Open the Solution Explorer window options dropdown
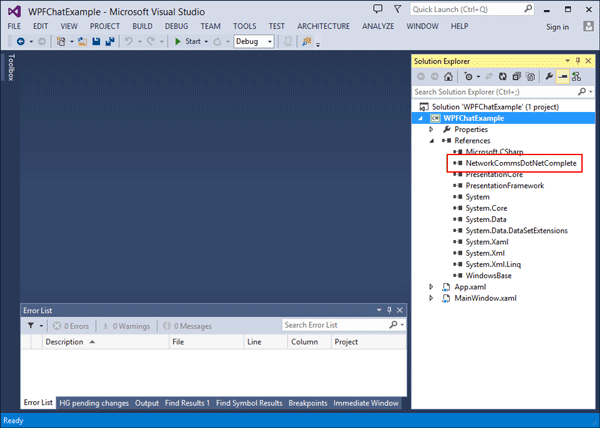The width and height of the screenshot is (600, 428). pyautogui.click(x=567, y=60)
